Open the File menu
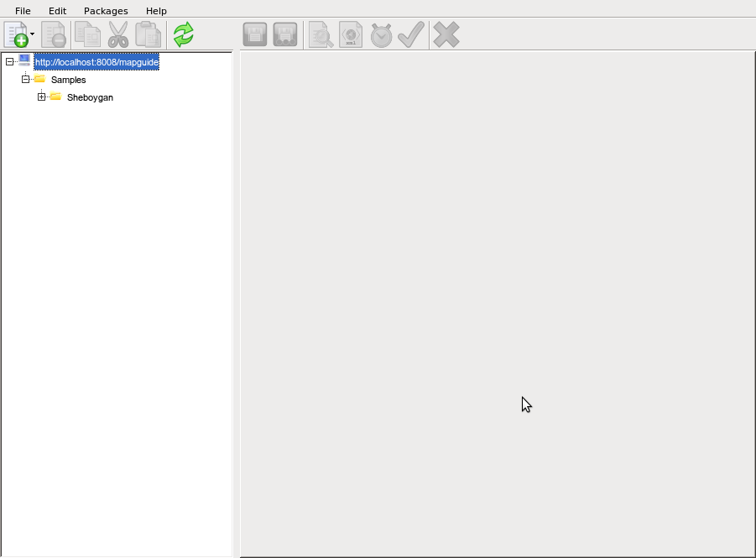The width and height of the screenshot is (756, 558). click(23, 11)
